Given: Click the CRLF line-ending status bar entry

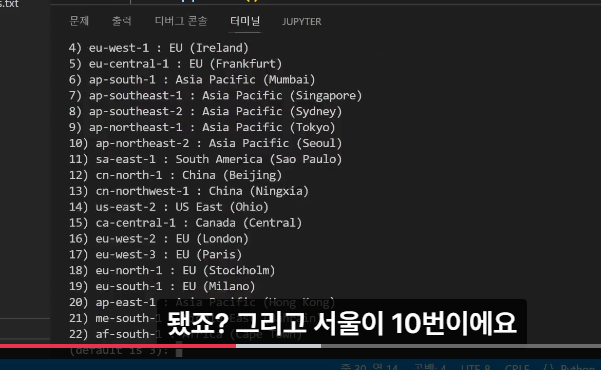Looking at the screenshot, I should pos(517,367).
